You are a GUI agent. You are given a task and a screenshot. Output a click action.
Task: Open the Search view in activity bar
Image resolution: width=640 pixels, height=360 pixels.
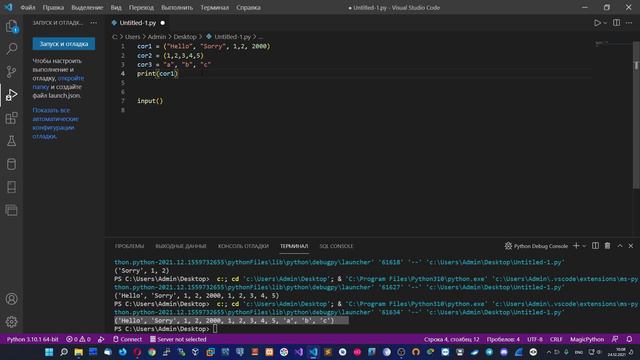point(11,49)
